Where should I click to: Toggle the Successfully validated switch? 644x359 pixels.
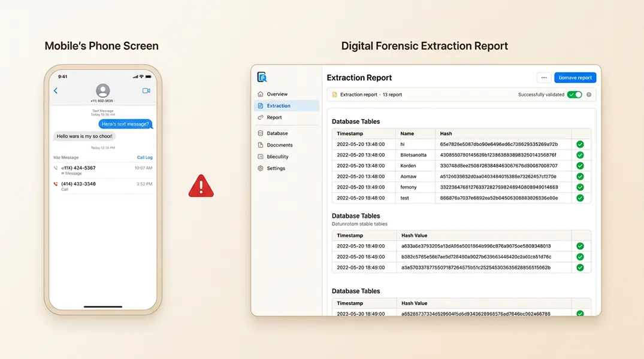(575, 95)
